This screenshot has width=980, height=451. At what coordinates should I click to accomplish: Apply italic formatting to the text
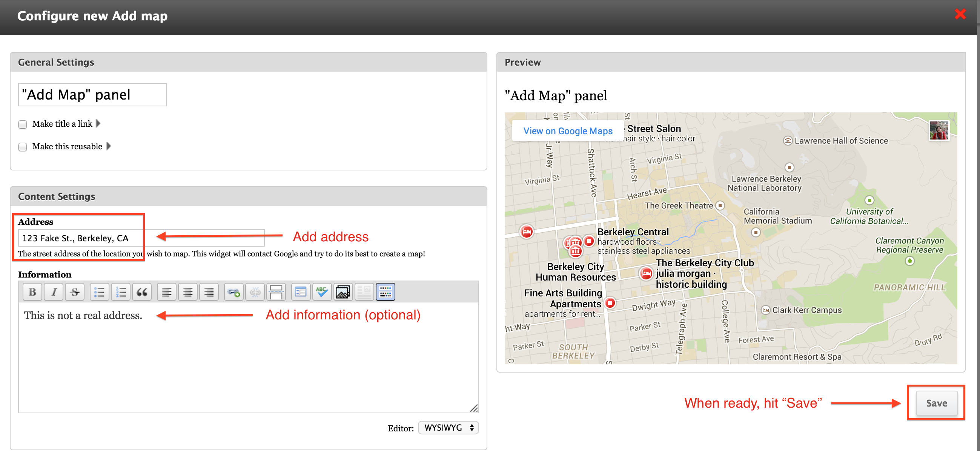point(53,291)
